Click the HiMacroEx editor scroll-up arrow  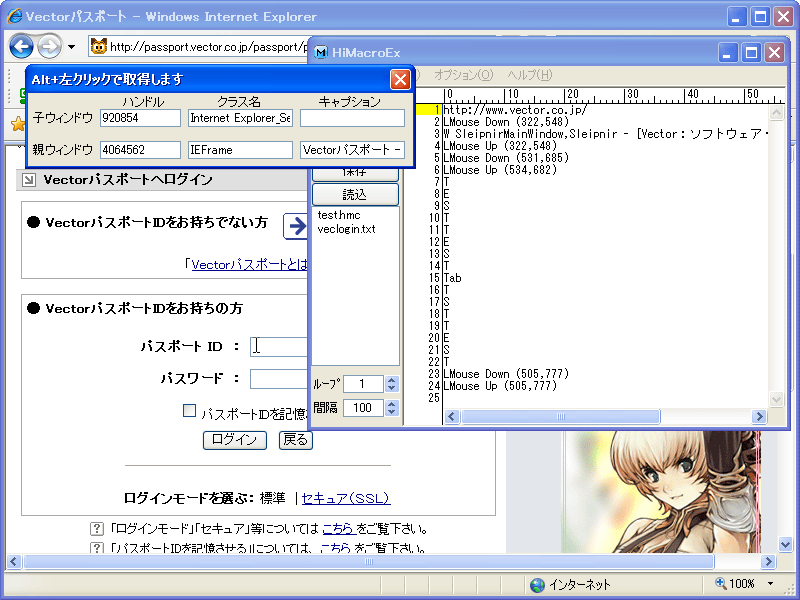click(x=776, y=113)
